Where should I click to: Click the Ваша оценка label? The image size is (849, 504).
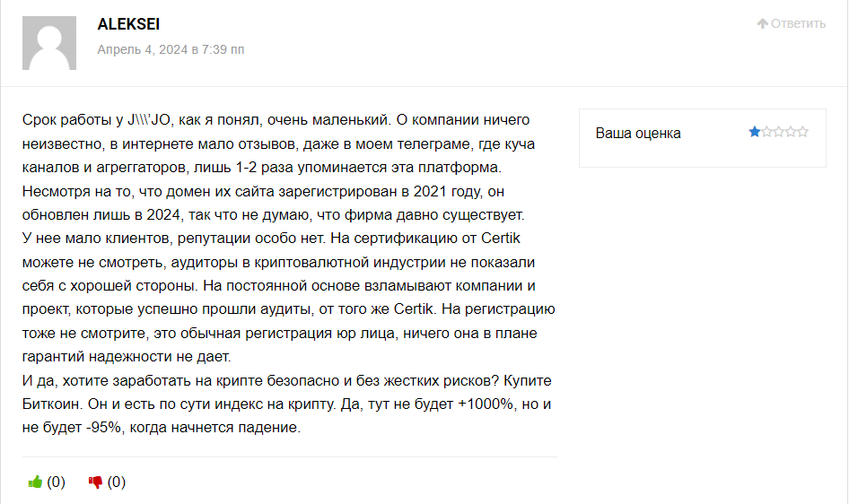pos(638,133)
